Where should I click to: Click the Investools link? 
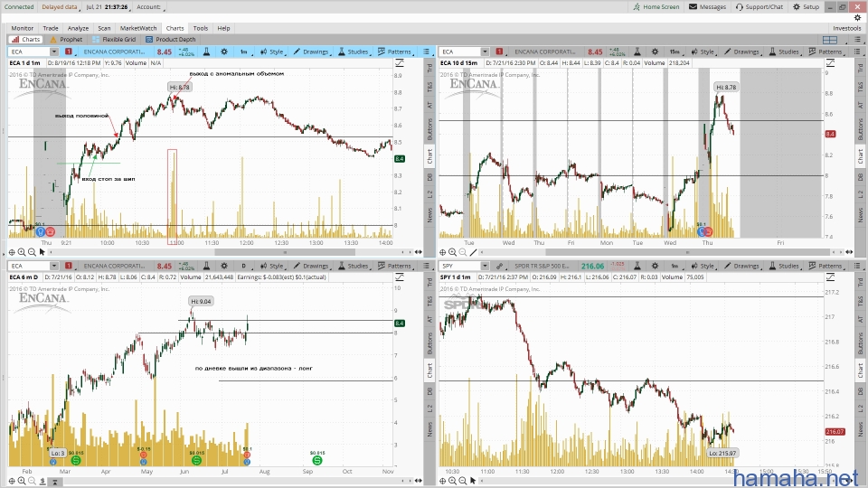[847, 28]
